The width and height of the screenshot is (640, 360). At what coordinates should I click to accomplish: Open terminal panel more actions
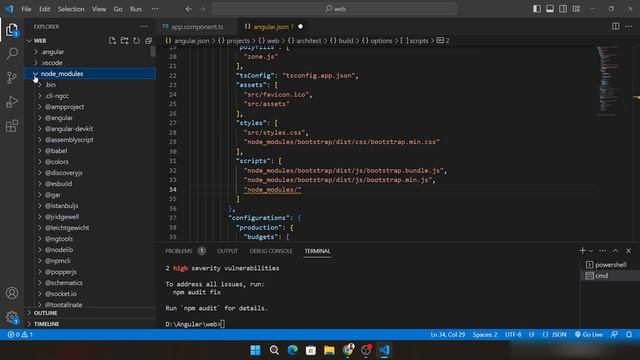click(x=602, y=251)
